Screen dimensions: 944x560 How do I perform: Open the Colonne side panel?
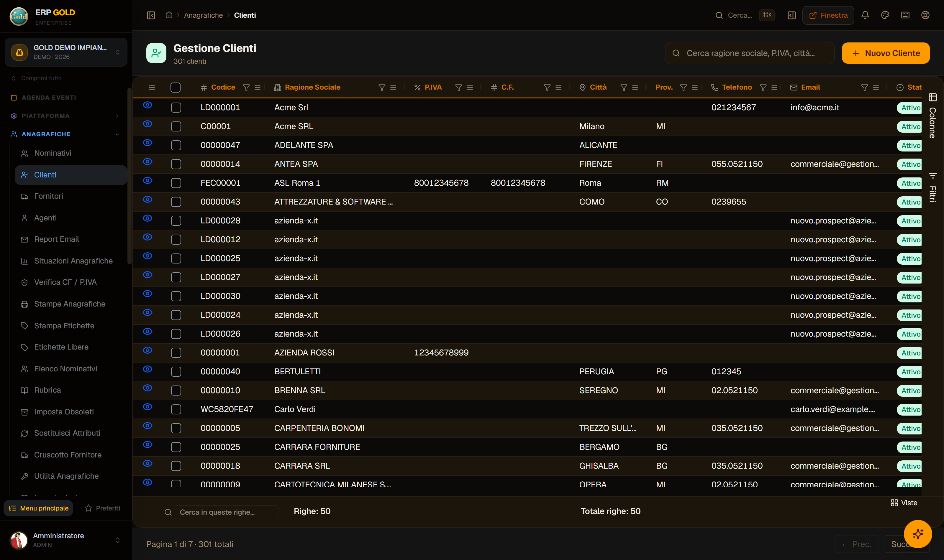[x=932, y=116]
